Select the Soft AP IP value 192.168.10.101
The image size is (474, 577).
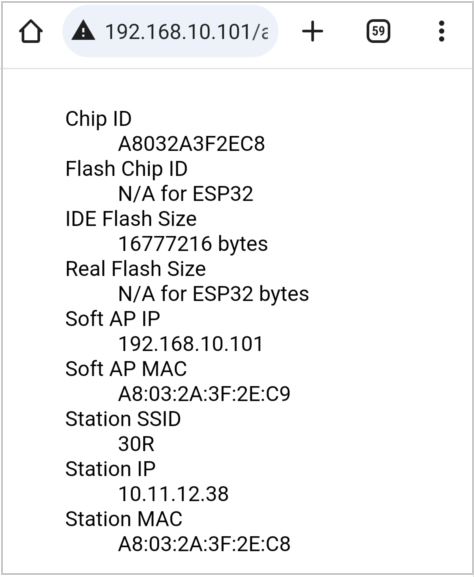pos(191,344)
